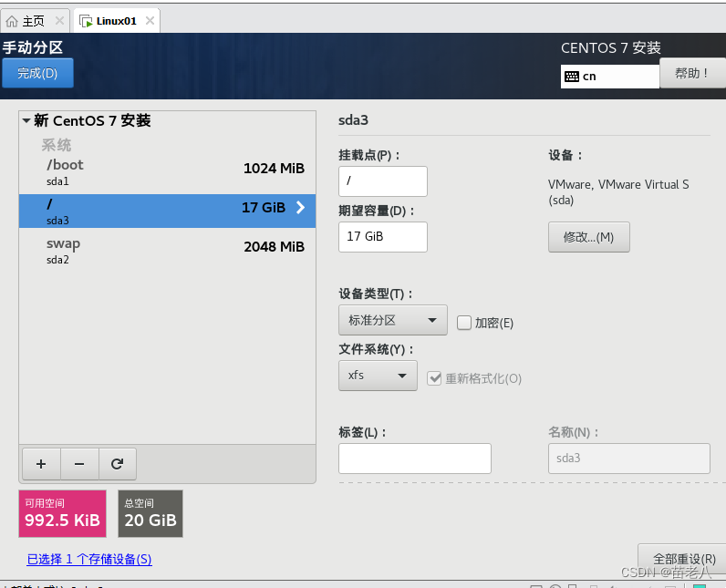Click the 帮助! help button

point(691,73)
